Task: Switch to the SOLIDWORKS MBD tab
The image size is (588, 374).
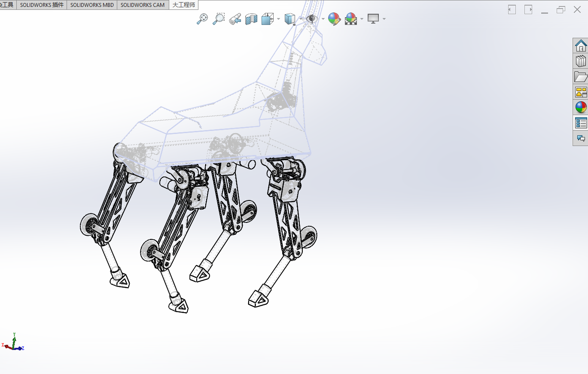Action: pos(92,5)
